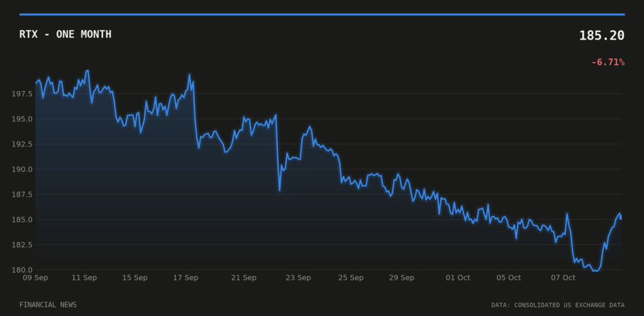Image resolution: width=644 pixels, height=316 pixels.
Task: Click the 07 Oct date label
Action: pyautogui.click(x=563, y=278)
